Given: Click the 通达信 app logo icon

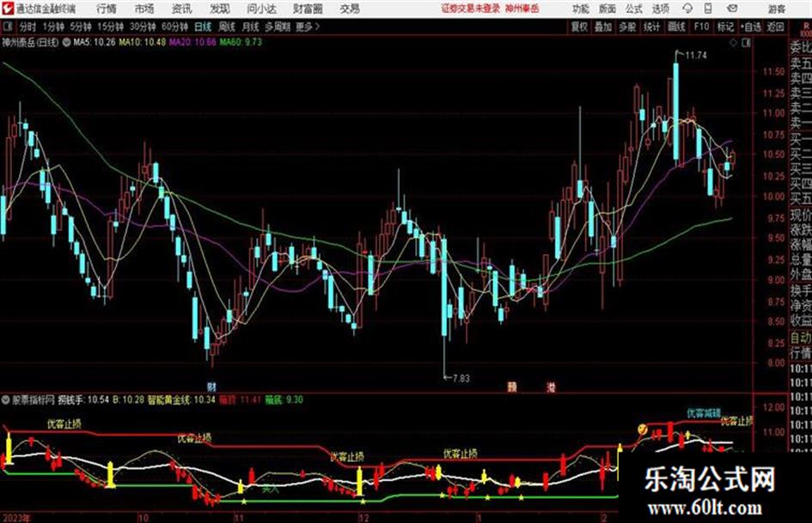Looking at the screenshot, I should pos(9,9).
